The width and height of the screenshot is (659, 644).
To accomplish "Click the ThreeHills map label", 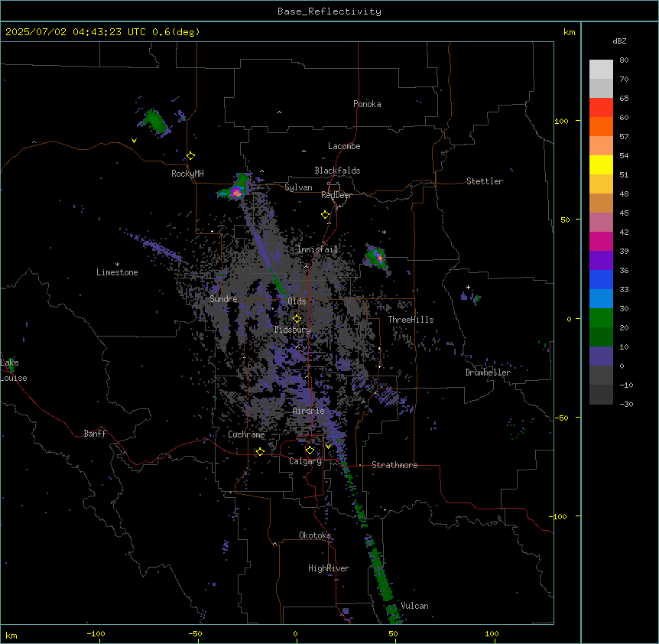I will [x=411, y=320].
